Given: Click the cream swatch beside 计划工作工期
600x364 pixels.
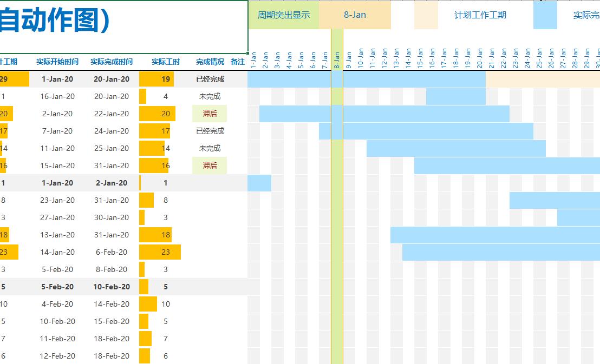Looking at the screenshot, I should pyautogui.click(x=426, y=15).
